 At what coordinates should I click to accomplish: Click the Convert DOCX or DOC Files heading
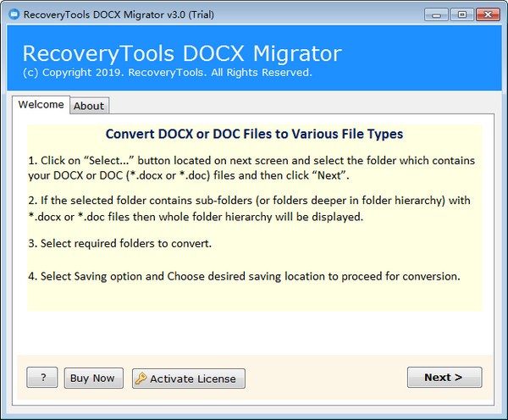click(x=254, y=134)
